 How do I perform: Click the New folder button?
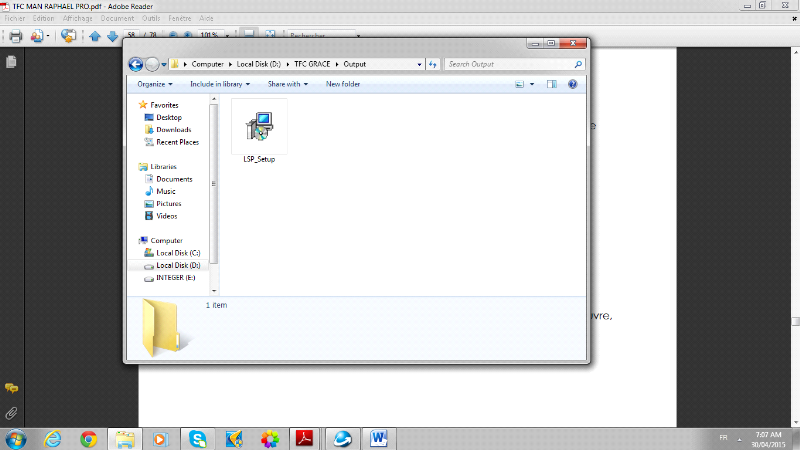(343, 84)
